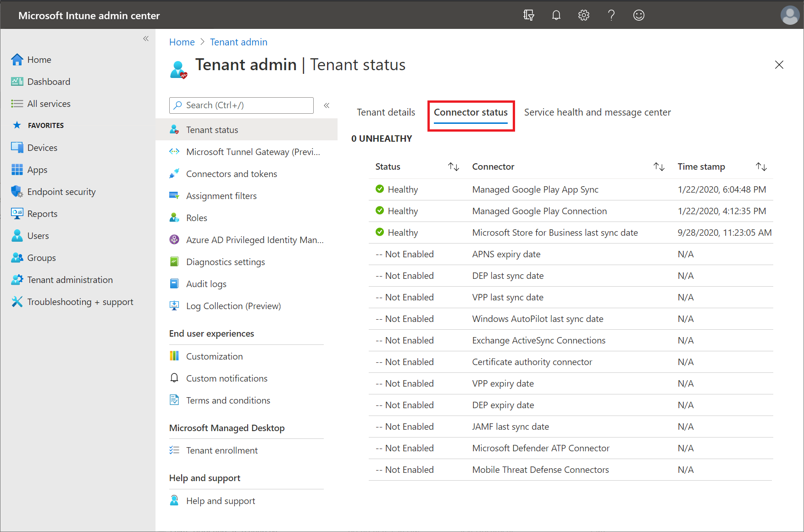Close the Tenant status blade
Viewport: 804px width, 532px height.
coord(779,65)
